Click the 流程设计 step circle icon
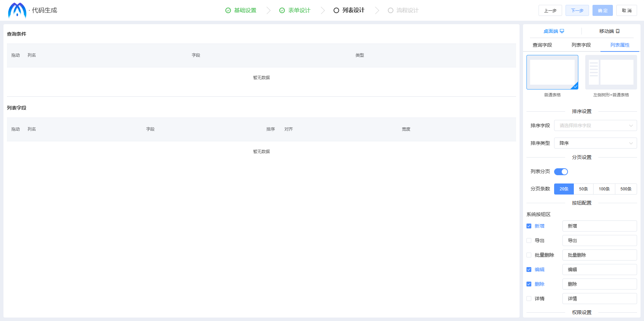The image size is (644, 321). pos(391,10)
